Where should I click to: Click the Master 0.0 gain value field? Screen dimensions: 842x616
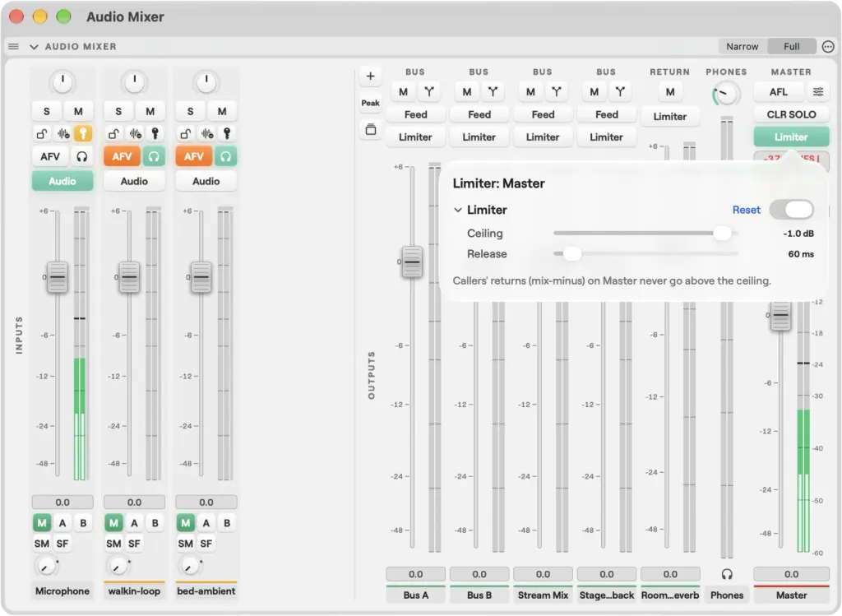(x=791, y=574)
